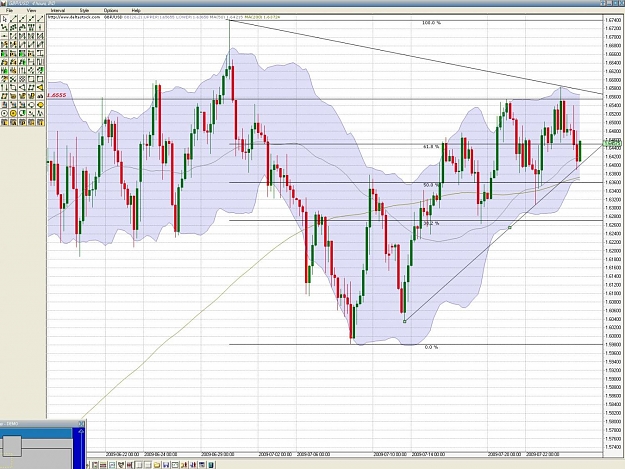Select the outlined ellipse drawing tool
This screenshot has height=469, width=625.
pyautogui.click(x=31, y=105)
